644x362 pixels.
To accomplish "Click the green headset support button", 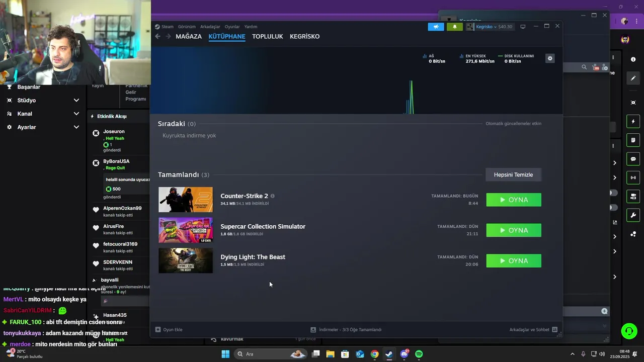I will [629, 331].
